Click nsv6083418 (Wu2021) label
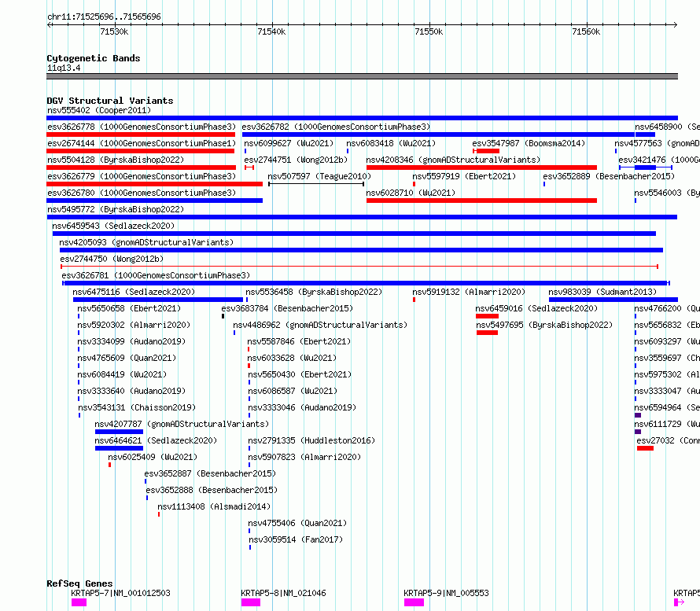700x611 pixels. click(x=391, y=143)
